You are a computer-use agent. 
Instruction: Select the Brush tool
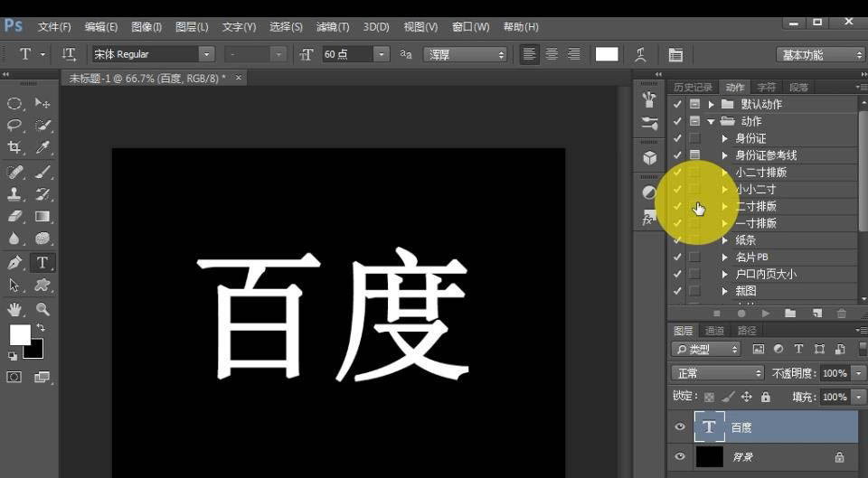42,172
